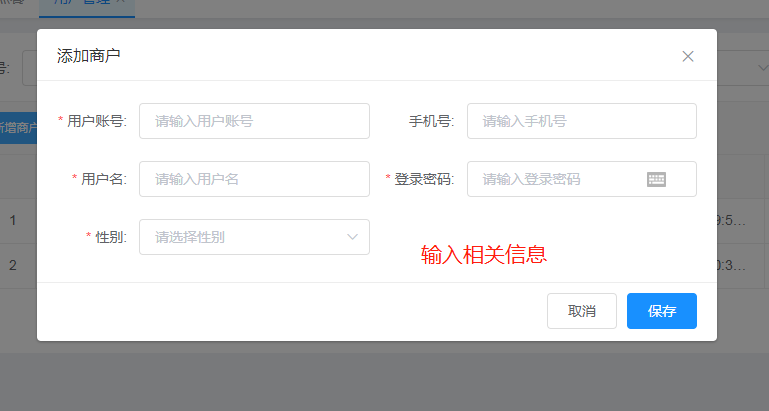Focus the 登录密码 input field
Screen dimensions: 769x411
(582, 179)
